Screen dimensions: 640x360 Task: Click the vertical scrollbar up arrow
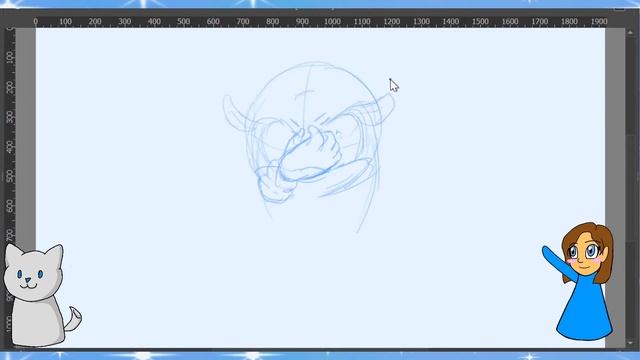(x=631, y=32)
